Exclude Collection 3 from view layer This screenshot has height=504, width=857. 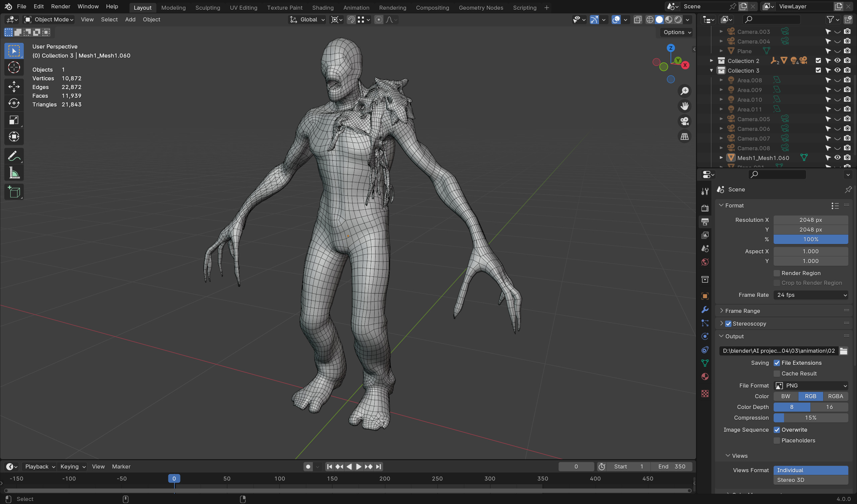(818, 70)
